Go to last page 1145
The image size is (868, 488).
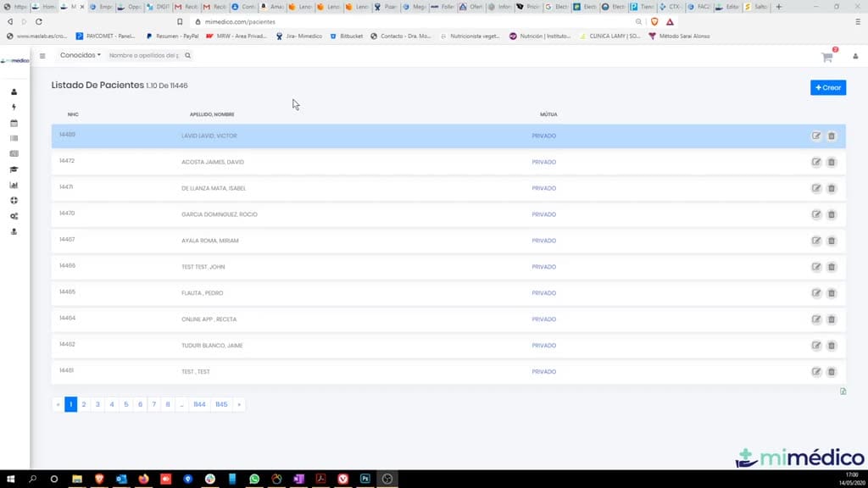221,404
